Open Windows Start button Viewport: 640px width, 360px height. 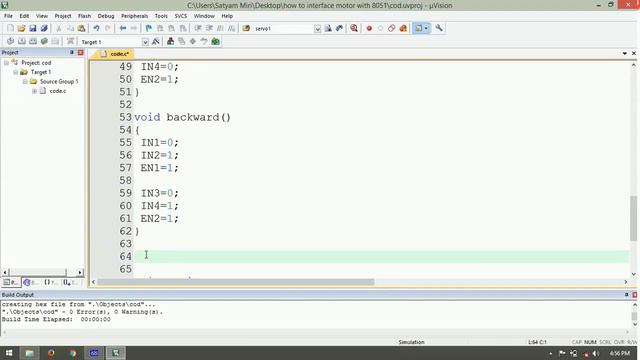(x=9, y=353)
